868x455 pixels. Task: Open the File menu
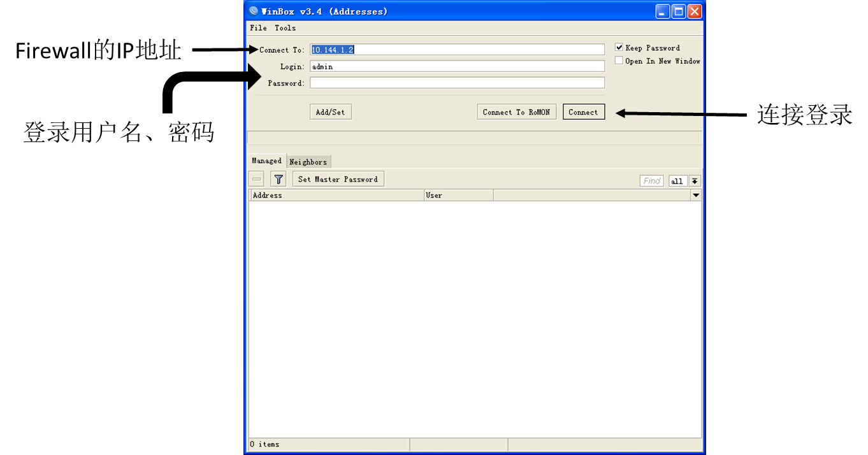tap(258, 28)
